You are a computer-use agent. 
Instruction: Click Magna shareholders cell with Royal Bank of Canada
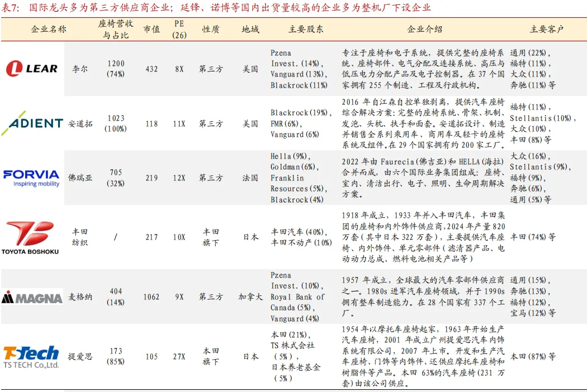(x=297, y=297)
